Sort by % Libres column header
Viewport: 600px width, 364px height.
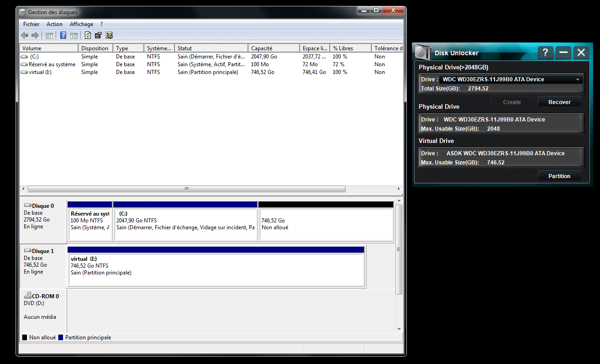click(x=351, y=48)
